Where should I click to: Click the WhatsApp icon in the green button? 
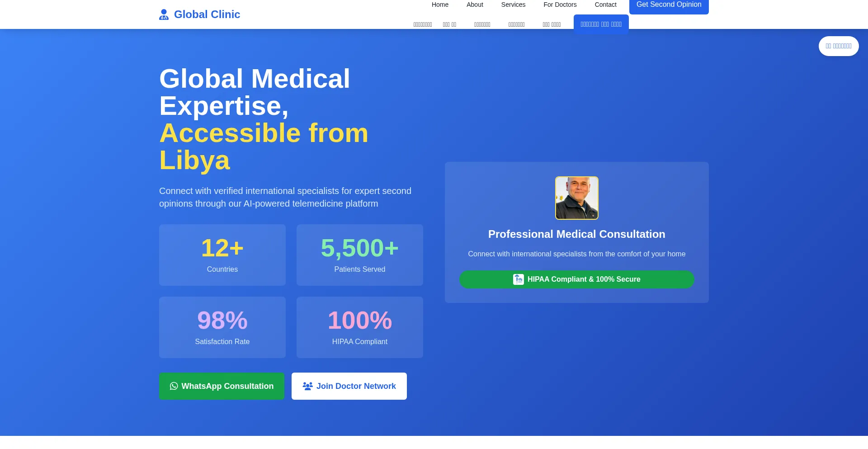click(x=174, y=386)
